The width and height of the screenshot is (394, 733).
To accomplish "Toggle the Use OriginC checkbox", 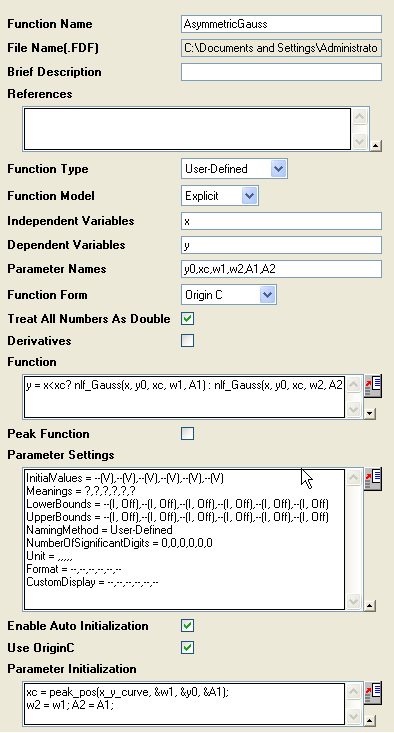I will pyautogui.click(x=187, y=647).
